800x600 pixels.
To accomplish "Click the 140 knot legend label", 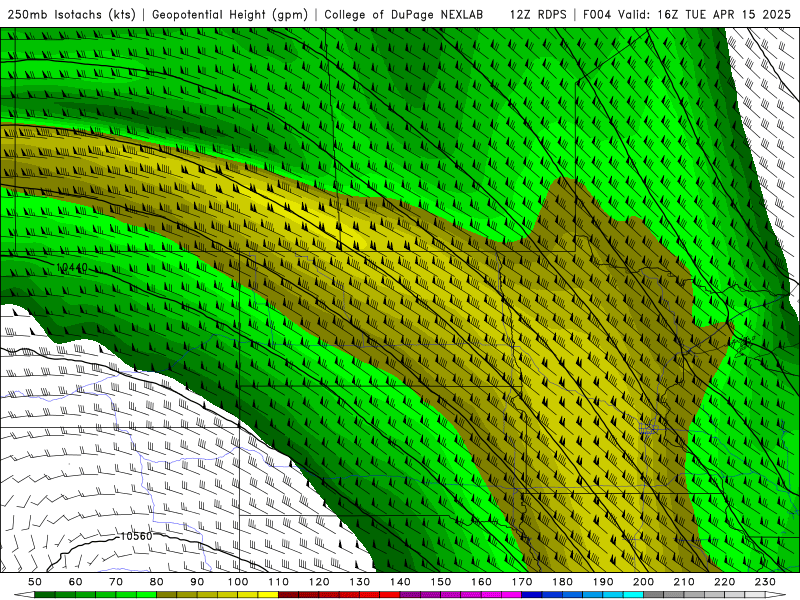I will [x=400, y=582].
